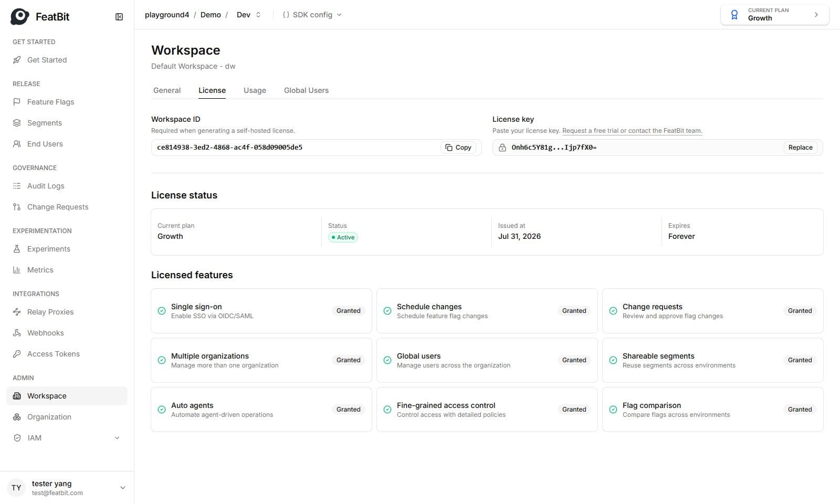Click the End Users people icon
Image resolution: width=840 pixels, height=504 pixels.
(x=17, y=144)
